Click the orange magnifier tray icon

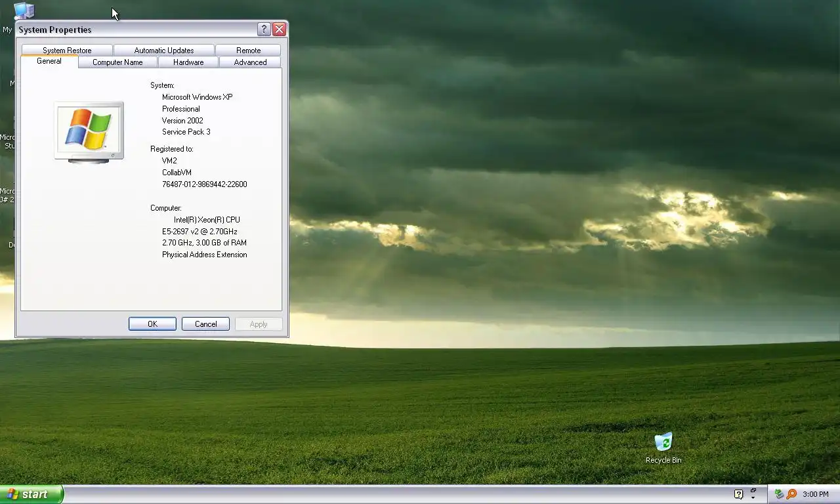coord(791,494)
